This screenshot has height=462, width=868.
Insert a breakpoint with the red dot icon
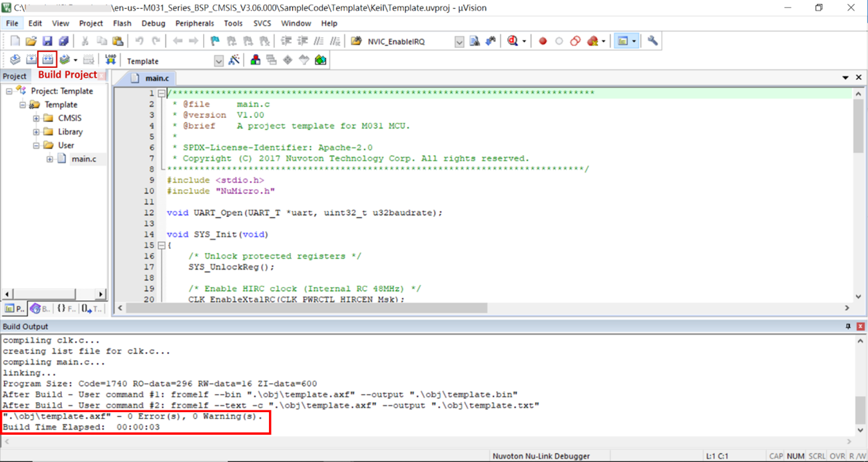542,41
